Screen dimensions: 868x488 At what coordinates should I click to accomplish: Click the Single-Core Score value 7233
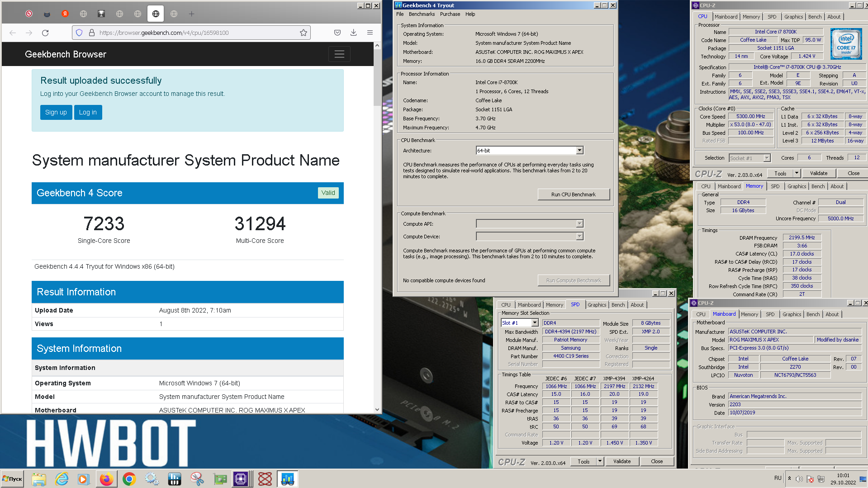[104, 223]
